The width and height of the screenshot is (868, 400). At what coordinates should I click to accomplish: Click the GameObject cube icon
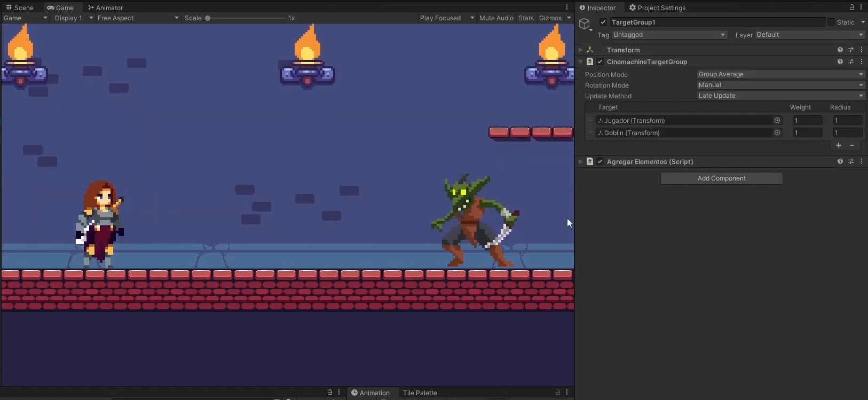tap(585, 23)
